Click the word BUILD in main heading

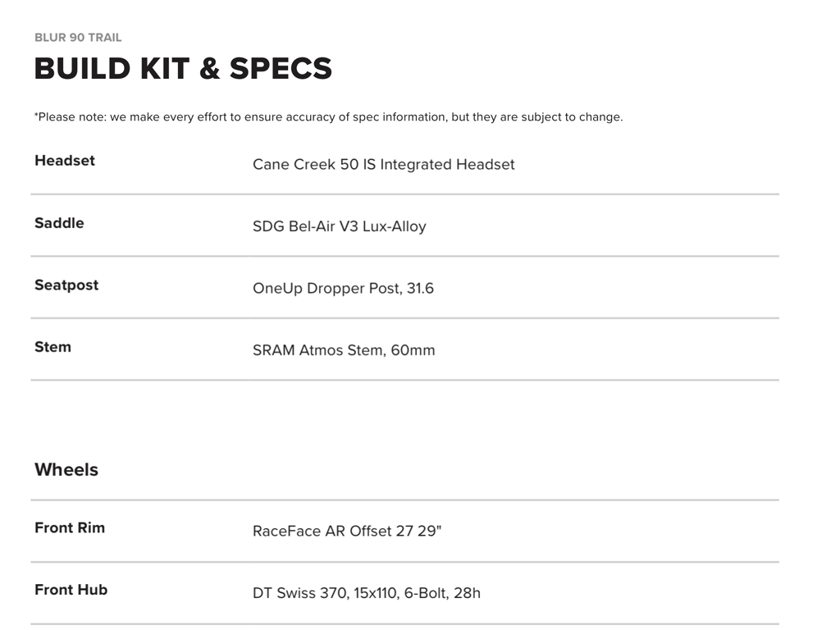coord(82,69)
